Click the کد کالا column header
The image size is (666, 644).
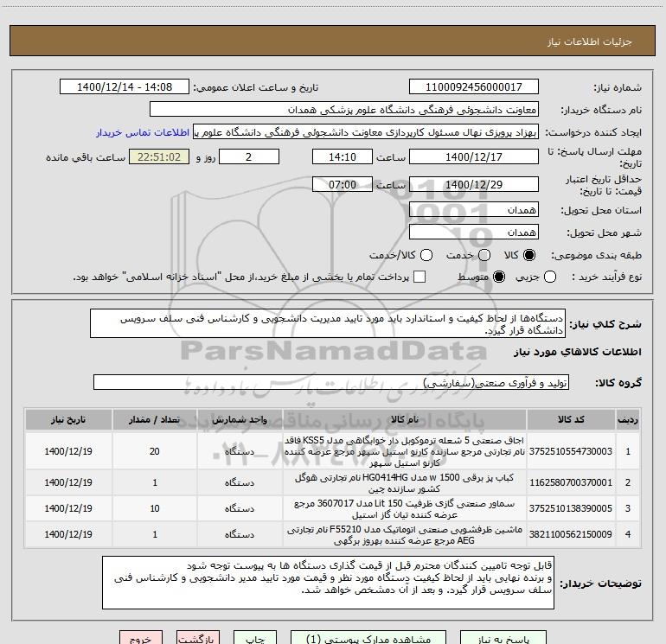tap(571, 419)
